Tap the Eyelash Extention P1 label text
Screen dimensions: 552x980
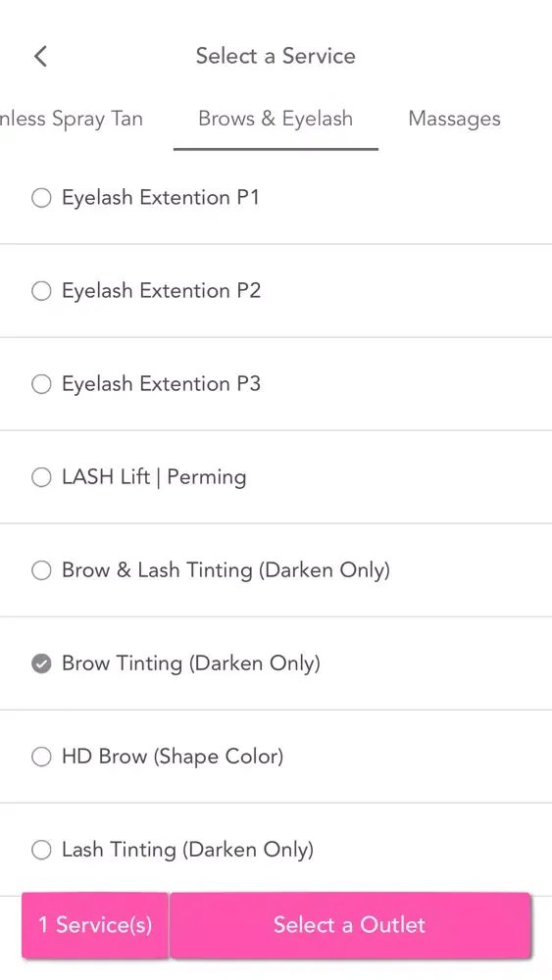click(x=161, y=198)
